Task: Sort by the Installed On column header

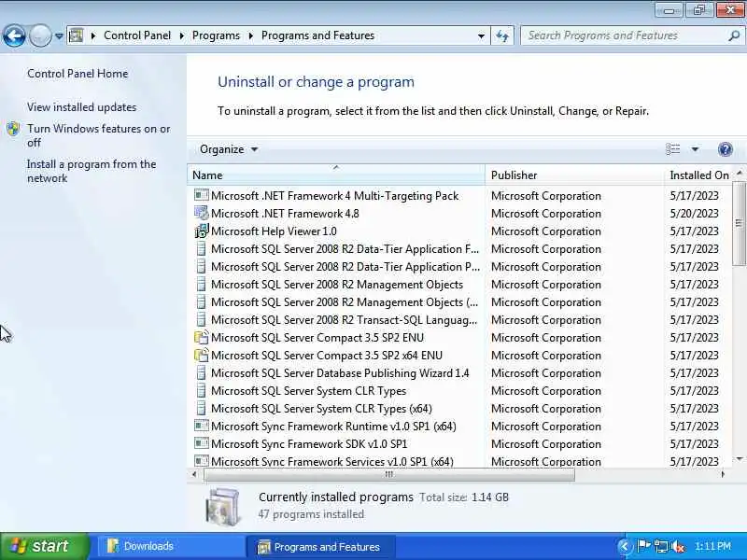Action: click(698, 175)
